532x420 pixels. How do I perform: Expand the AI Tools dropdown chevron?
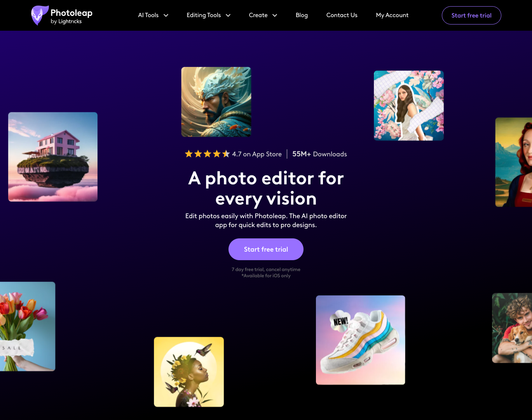166,16
